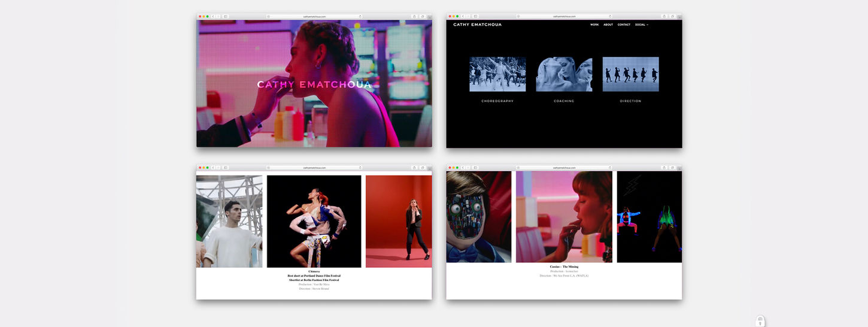The height and width of the screenshot is (327, 868).
Task: Click the address bar in the Chimera window
Action: tap(314, 168)
